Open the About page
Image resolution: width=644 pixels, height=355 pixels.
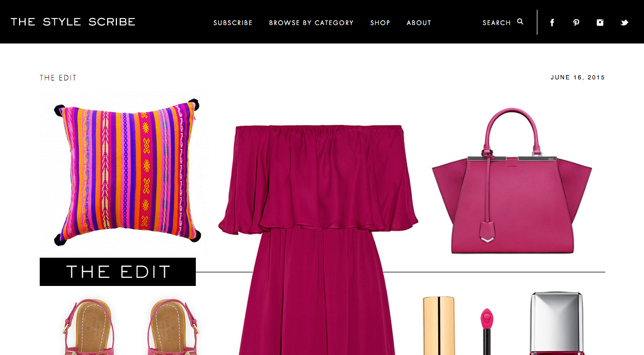[419, 23]
